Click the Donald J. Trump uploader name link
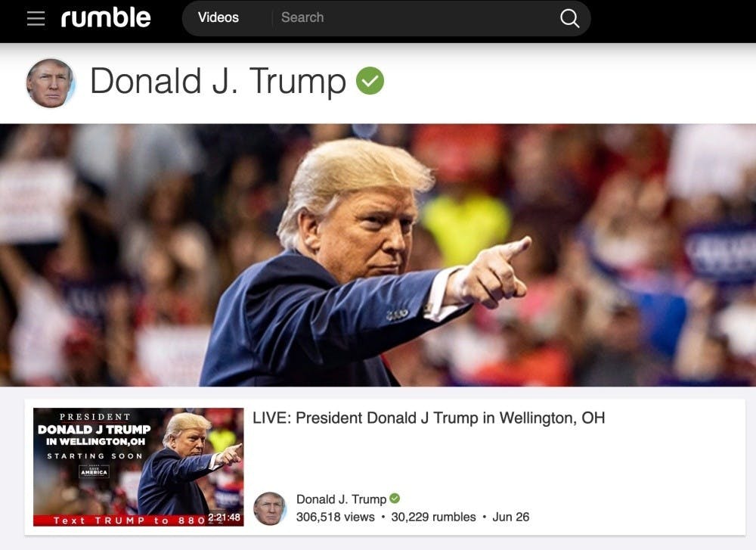756x550 pixels. tap(342, 499)
